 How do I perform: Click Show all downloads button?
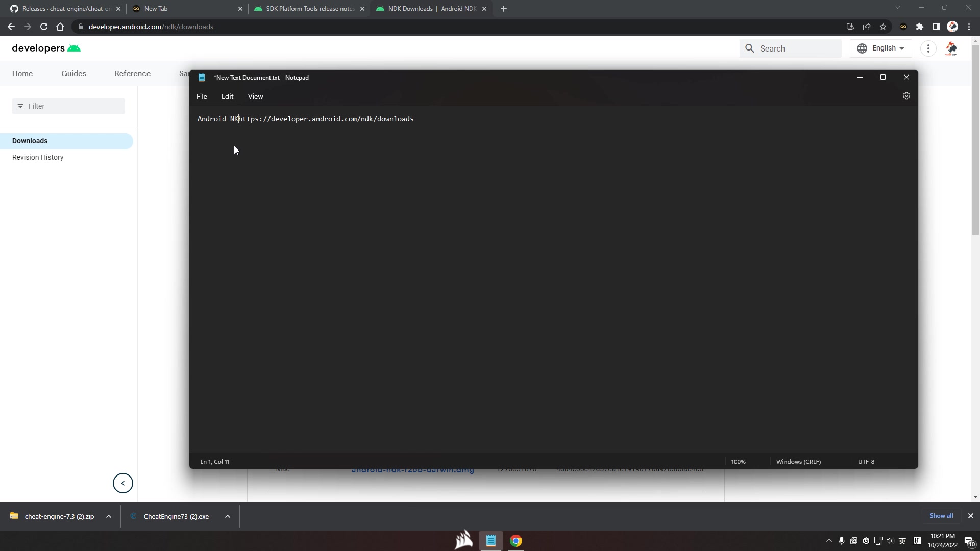941,516
